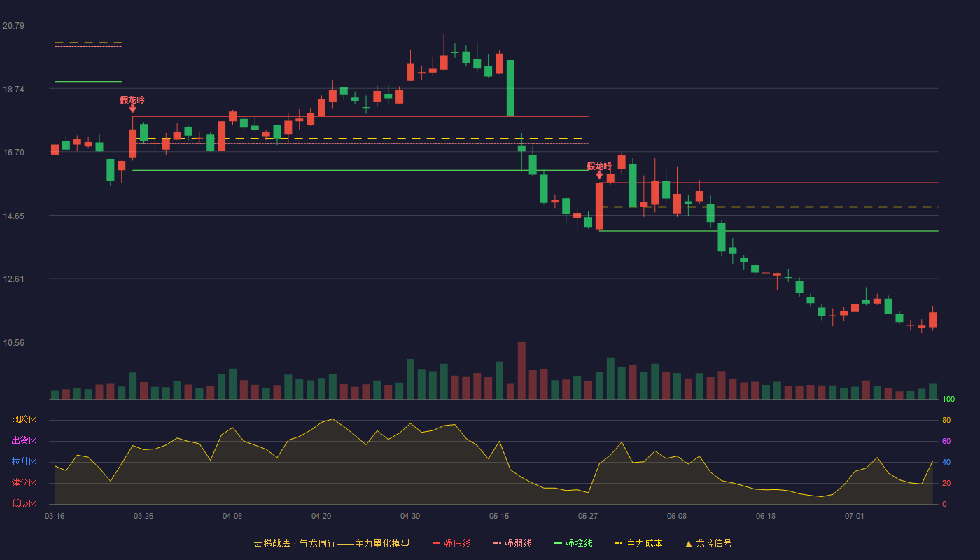Toggle the 龙吟信号 legend entry
Image resolution: width=980 pixels, height=560 pixels.
tap(708, 543)
